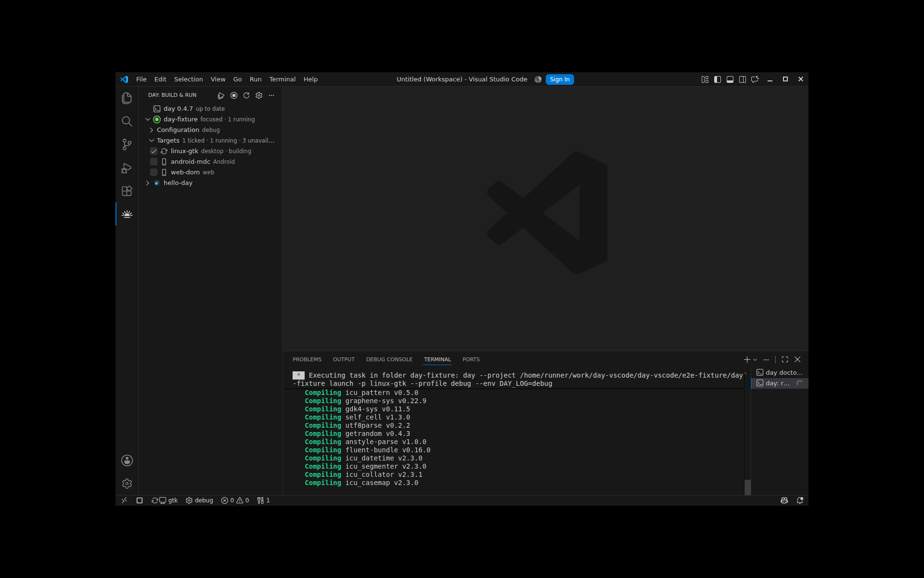Open the notifications bell in status bar
Viewport: 924px width, 578px height.
tap(800, 500)
